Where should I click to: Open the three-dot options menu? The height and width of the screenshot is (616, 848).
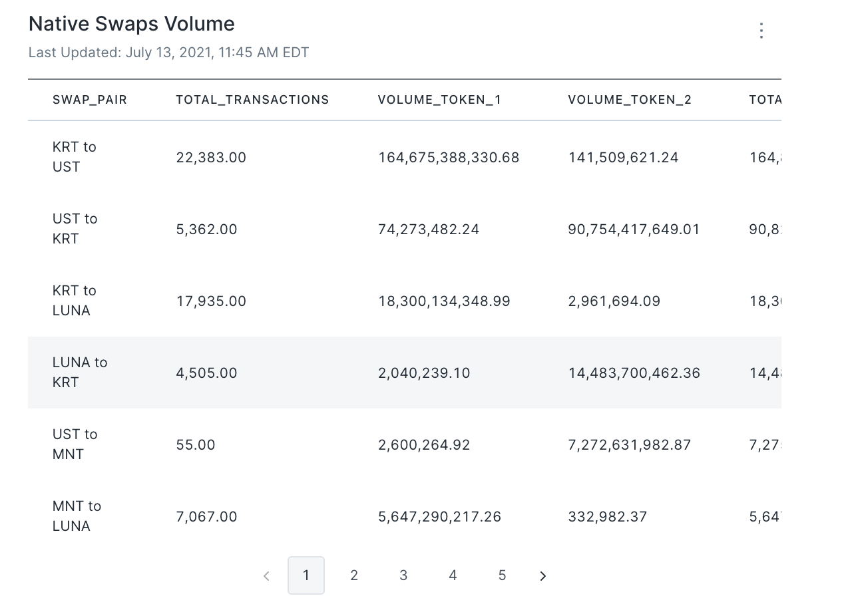pyautogui.click(x=761, y=31)
